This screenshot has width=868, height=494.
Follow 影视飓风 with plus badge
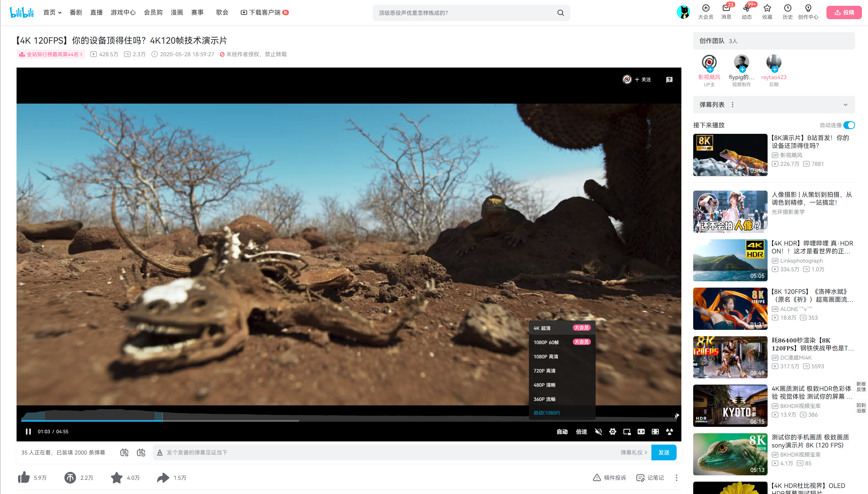(710, 69)
